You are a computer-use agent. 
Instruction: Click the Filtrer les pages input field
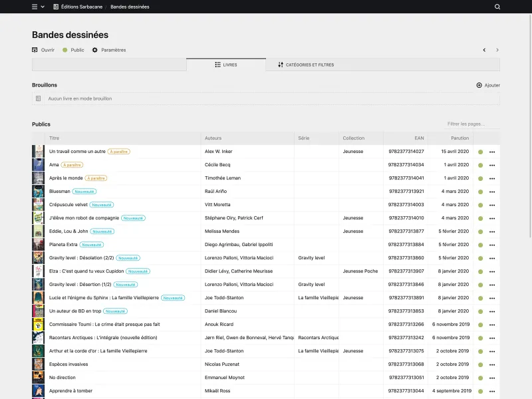pos(467,124)
